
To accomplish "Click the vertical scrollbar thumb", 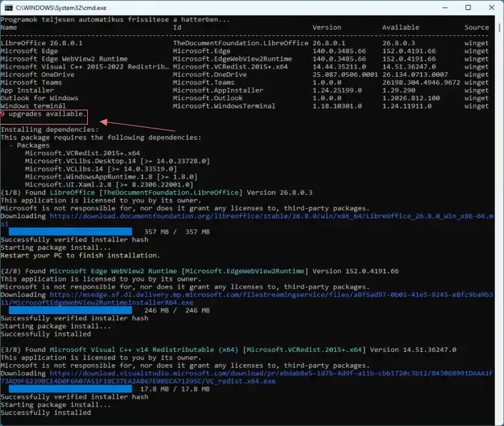I will [499, 26].
